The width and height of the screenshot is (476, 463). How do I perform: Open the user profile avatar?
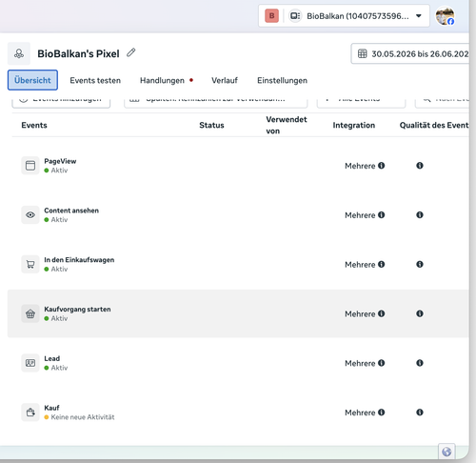click(x=445, y=16)
